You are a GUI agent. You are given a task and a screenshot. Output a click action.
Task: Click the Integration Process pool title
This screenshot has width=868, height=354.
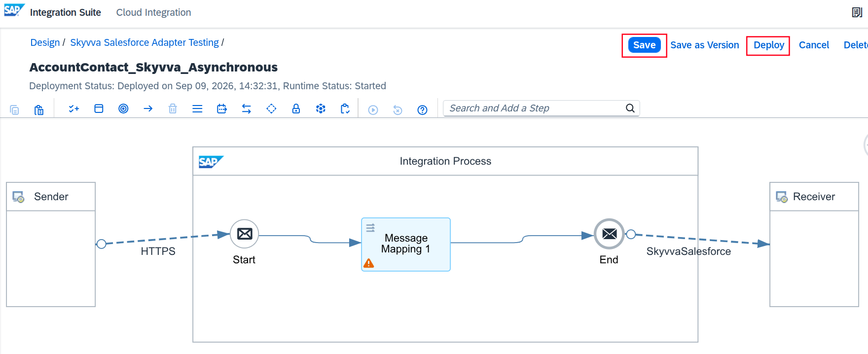[x=445, y=161]
